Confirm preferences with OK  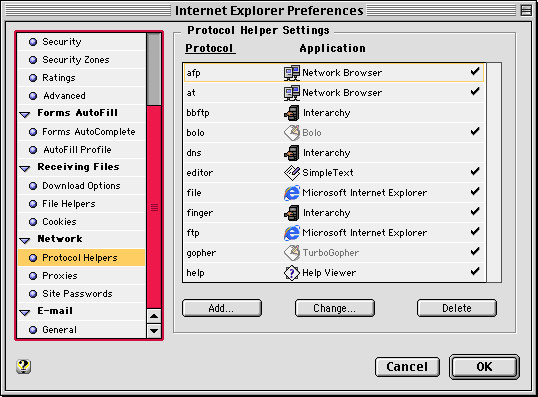click(484, 367)
